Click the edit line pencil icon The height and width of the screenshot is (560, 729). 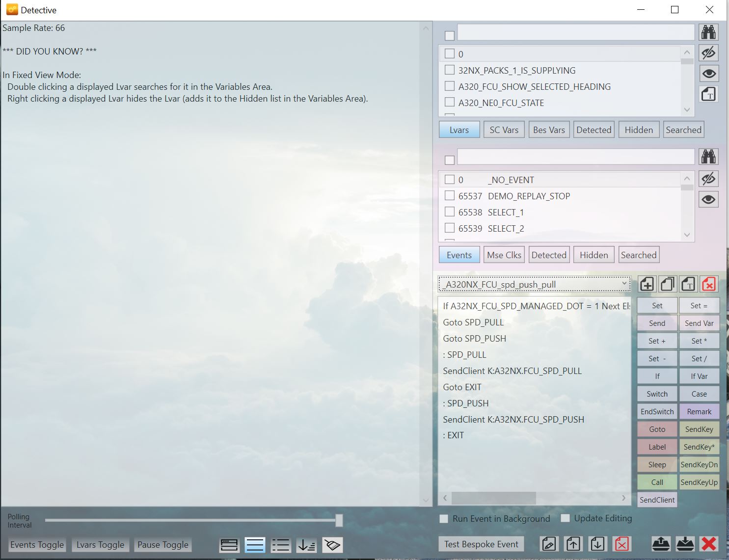[549, 544]
